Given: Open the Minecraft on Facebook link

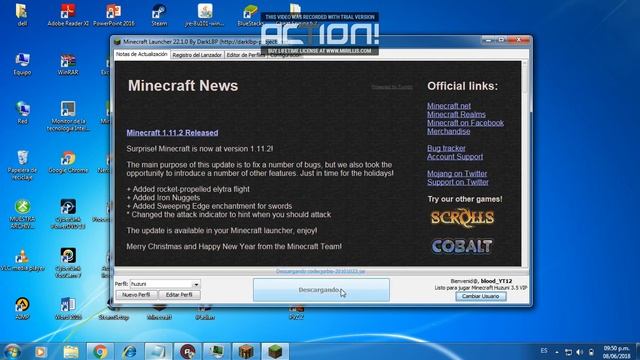Looking at the screenshot, I should point(465,123).
